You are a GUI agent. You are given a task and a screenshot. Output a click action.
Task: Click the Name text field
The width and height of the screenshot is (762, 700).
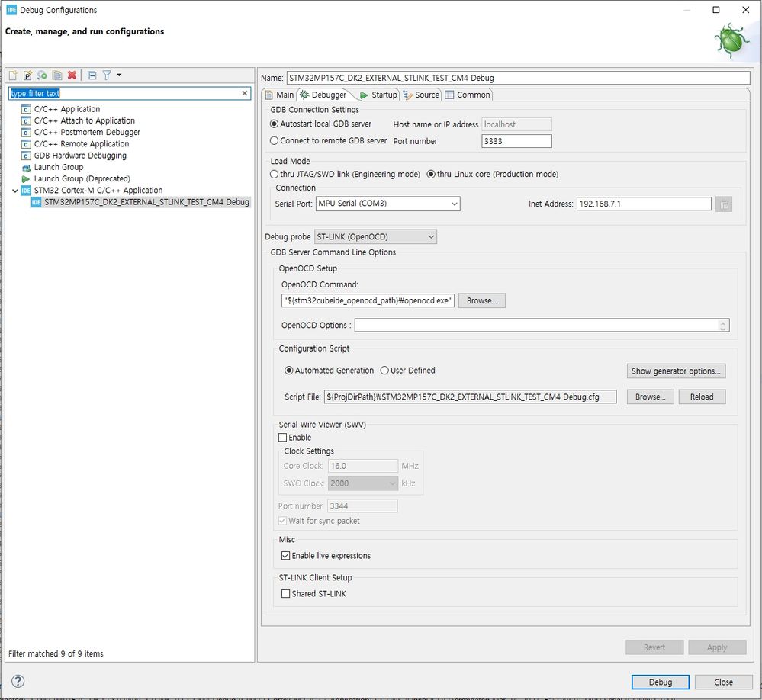[518, 78]
